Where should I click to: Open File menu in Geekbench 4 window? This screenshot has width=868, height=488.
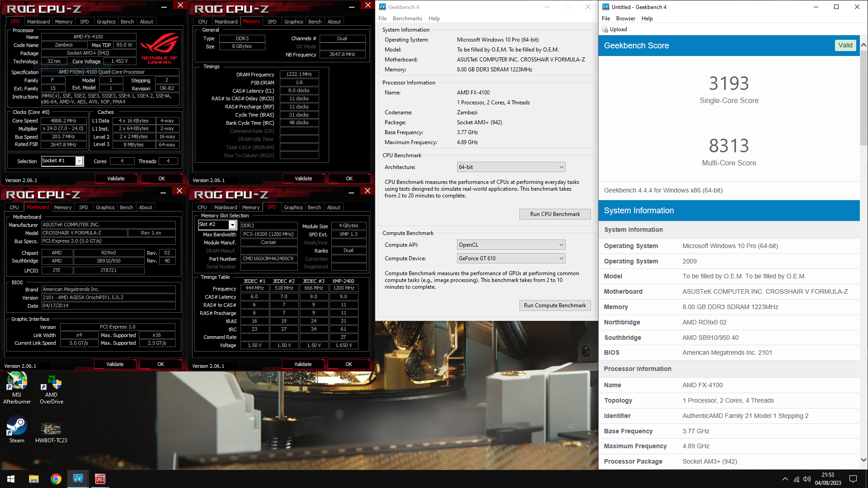tap(382, 19)
